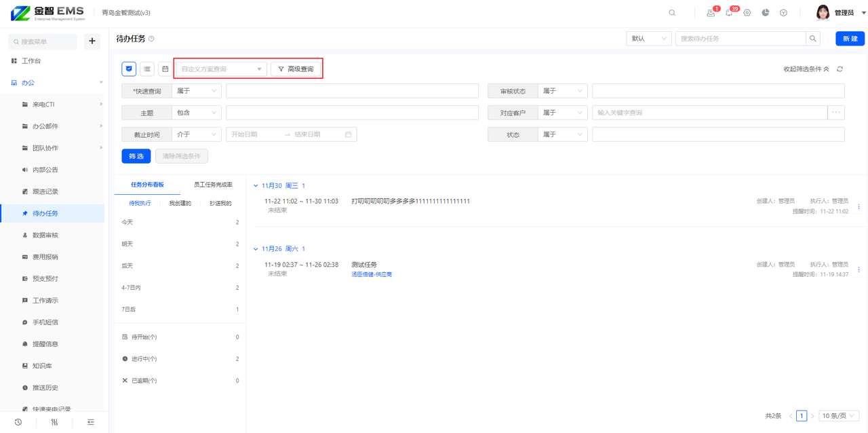Screen dimensions: 868x433
Task: Open 工作台 in the sidebar
Action: click(x=31, y=60)
